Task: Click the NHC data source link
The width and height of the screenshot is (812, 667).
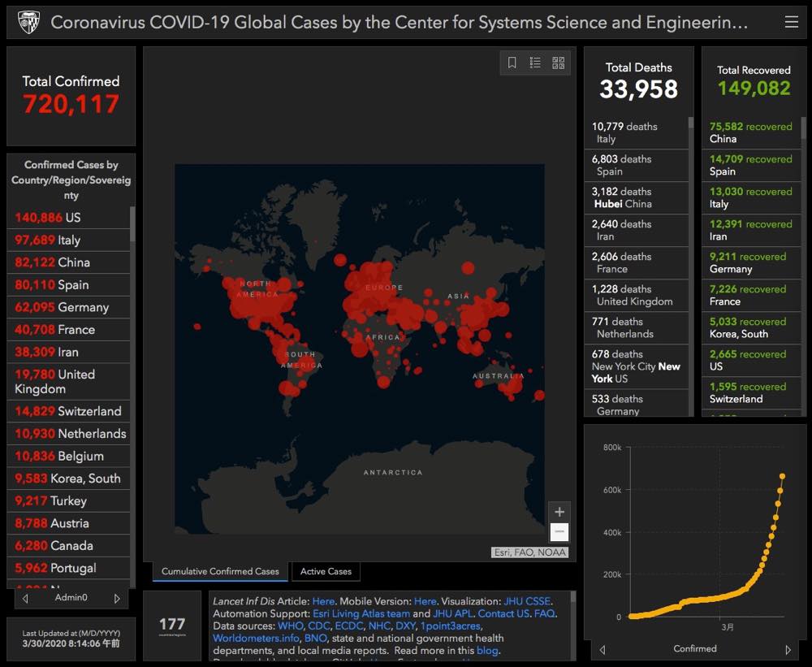Action: (x=379, y=626)
